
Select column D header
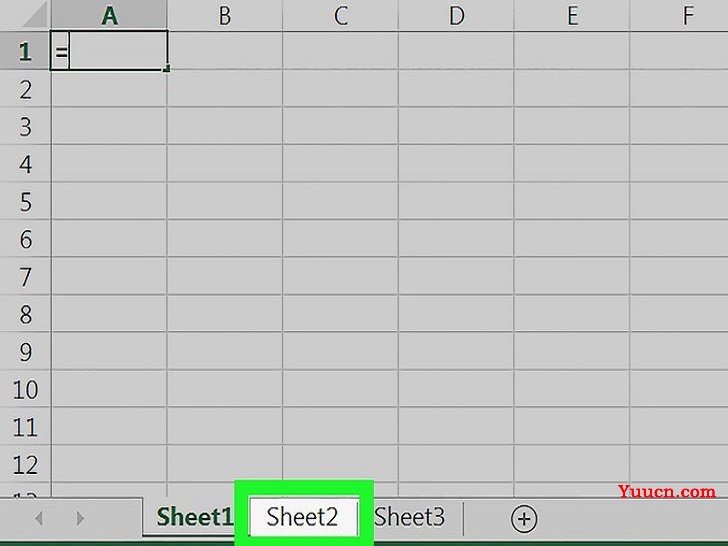456,15
